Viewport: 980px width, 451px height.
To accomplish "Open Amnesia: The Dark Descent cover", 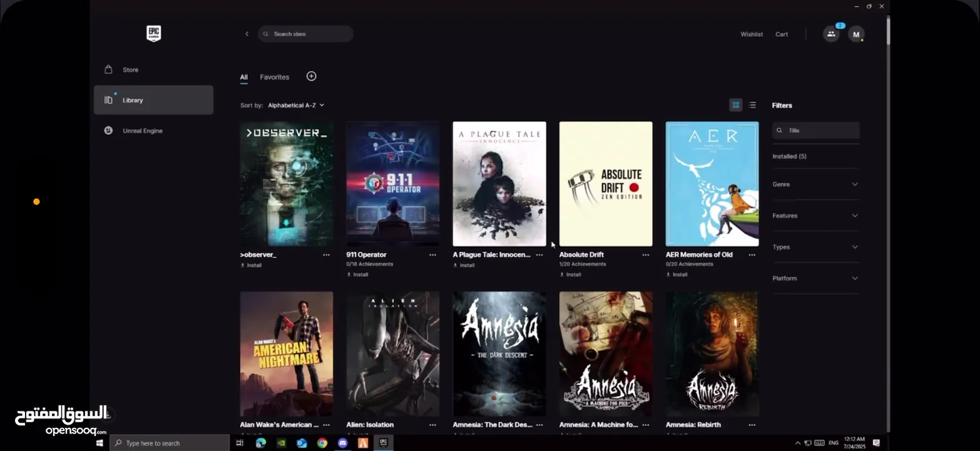I will tap(499, 353).
